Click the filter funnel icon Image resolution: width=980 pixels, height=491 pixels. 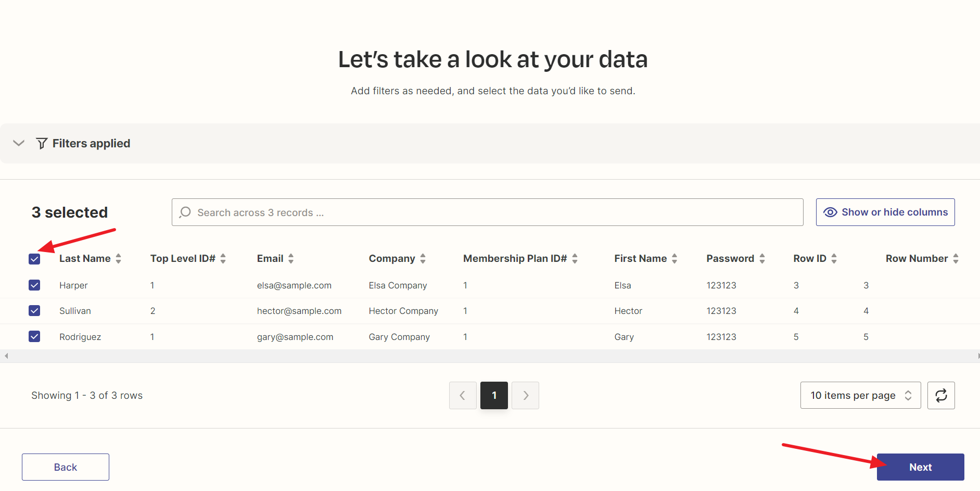click(x=42, y=143)
